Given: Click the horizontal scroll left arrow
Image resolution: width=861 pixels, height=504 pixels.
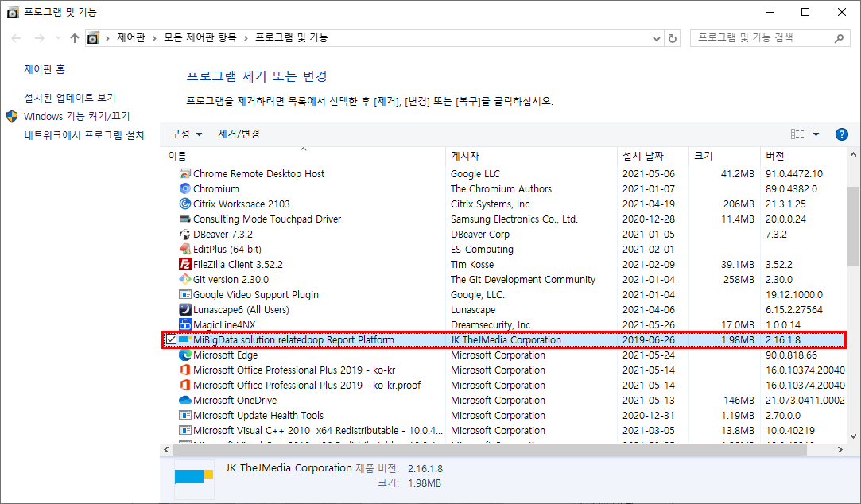Looking at the screenshot, I should [x=166, y=450].
